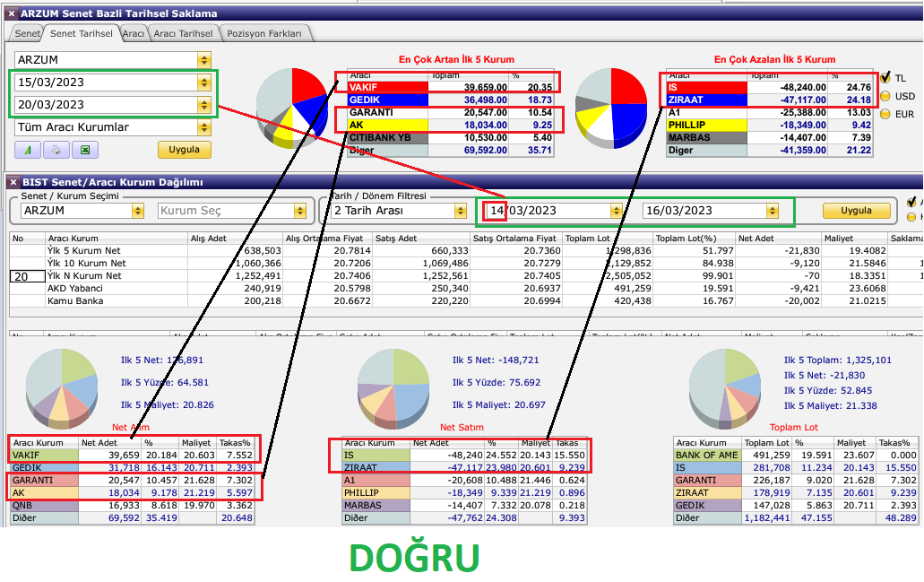Click gray MARBAS cell in En Çok Azalan table
The height and width of the screenshot is (582, 924).
tap(706, 137)
